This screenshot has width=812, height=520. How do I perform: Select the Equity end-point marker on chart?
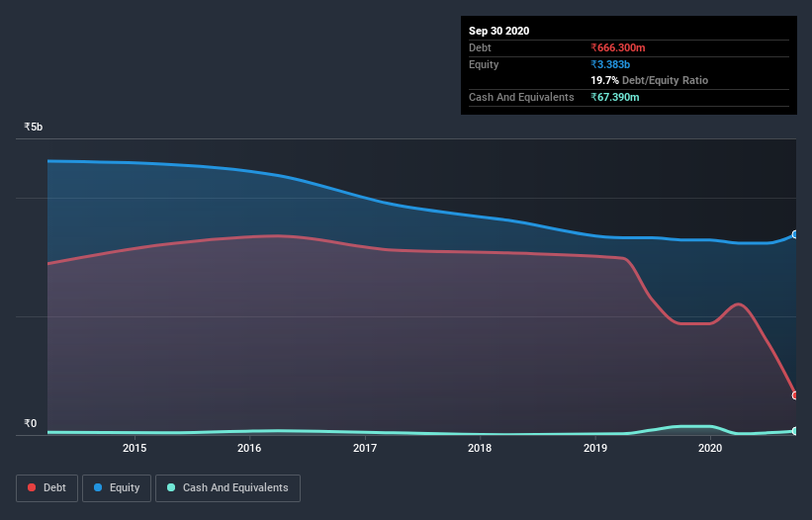795,234
